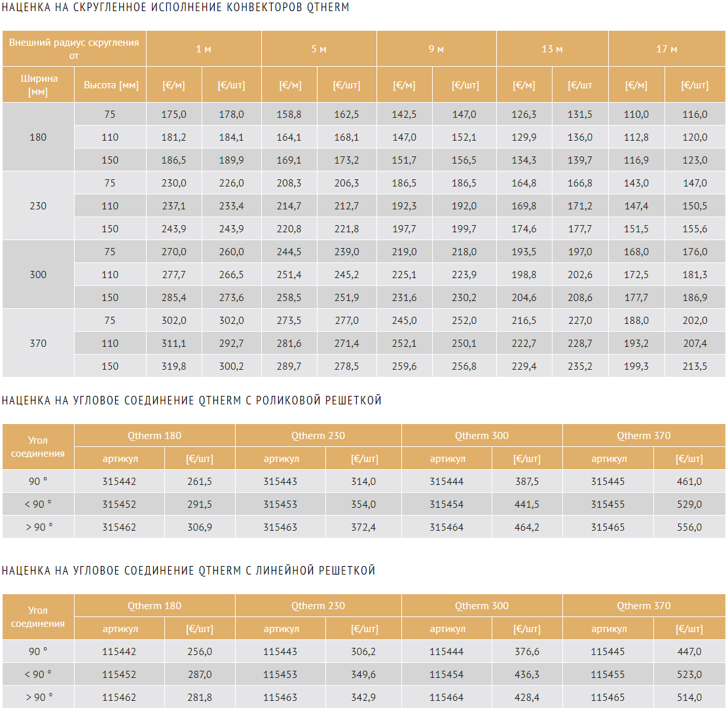728x710 pixels.
Task: Click article number 115465
Action: pos(608,697)
